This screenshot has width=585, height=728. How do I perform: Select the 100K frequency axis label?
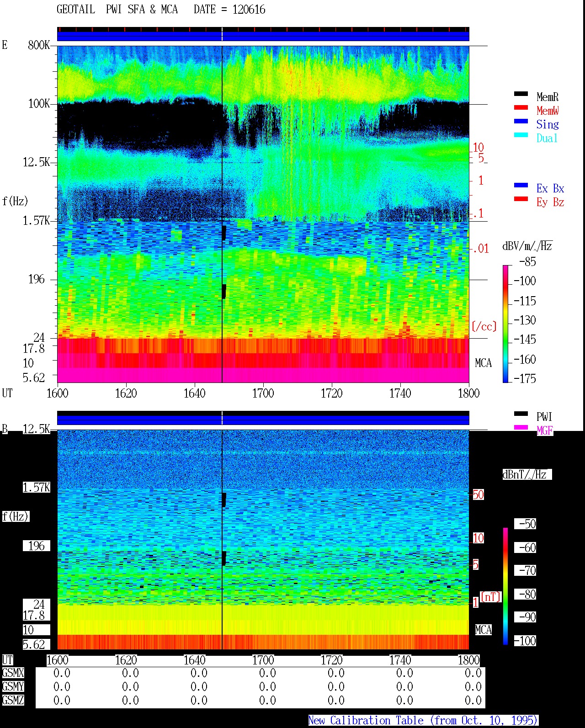coord(39,104)
